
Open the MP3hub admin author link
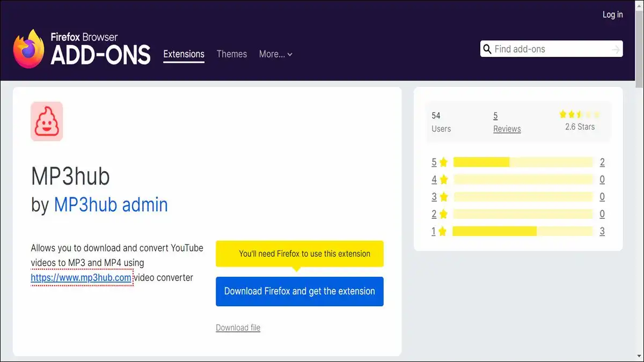(111, 204)
